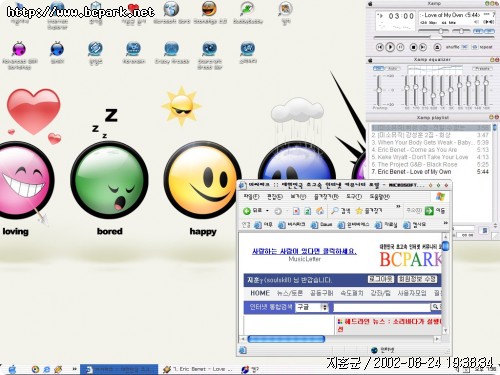The width and height of the screenshot is (500, 375).
Task: Click the green Back button in browser
Action: [x=252, y=211]
